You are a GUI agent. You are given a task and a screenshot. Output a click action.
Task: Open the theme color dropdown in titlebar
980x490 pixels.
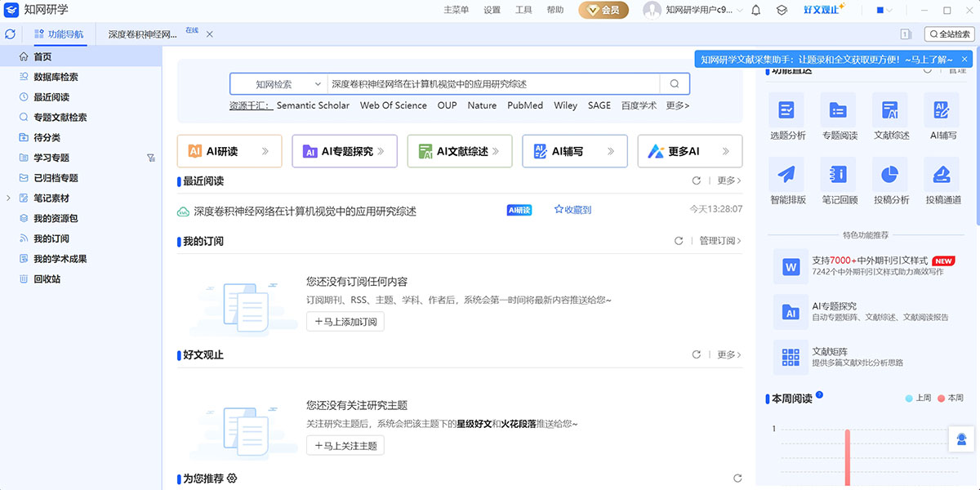tap(889, 10)
